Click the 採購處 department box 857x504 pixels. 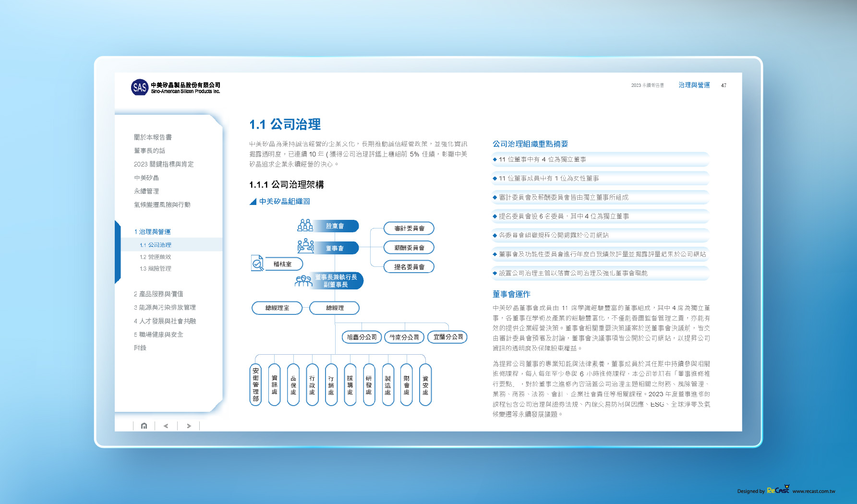click(x=350, y=384)
